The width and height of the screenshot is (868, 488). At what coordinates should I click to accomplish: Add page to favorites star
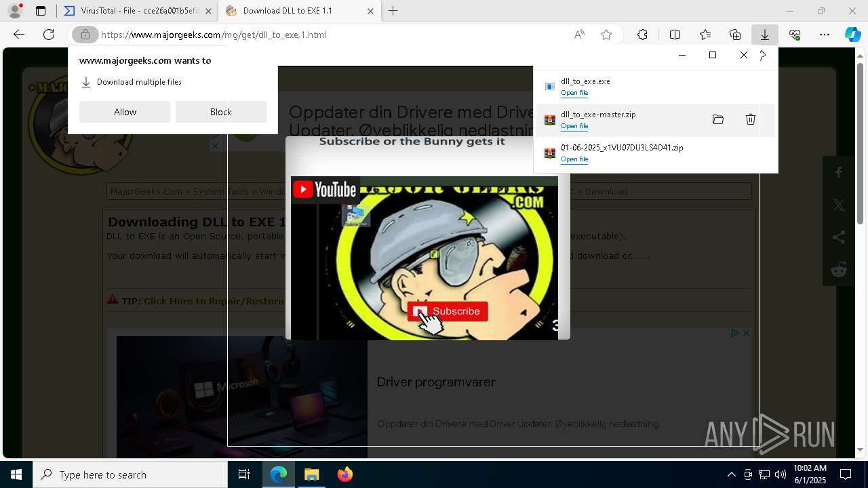point(606,35)
